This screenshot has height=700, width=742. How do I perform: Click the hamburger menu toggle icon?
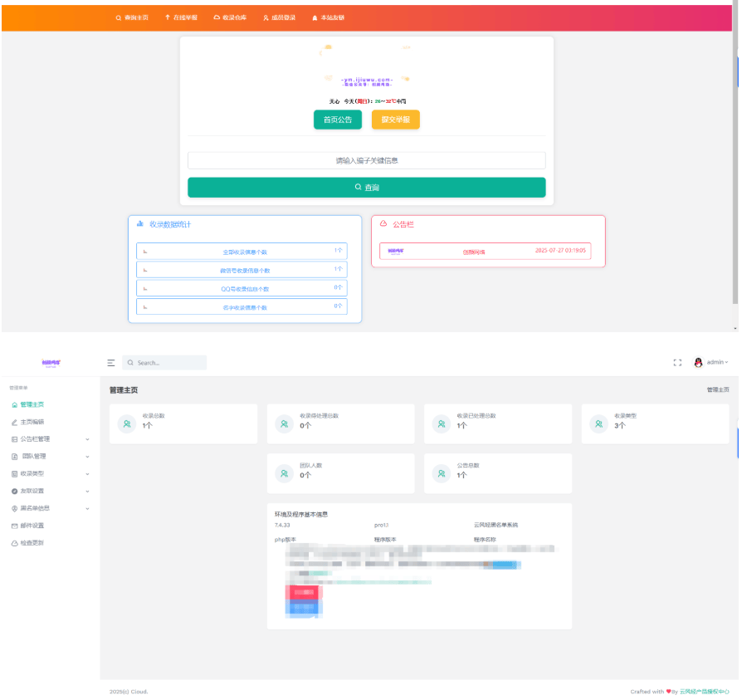pos(111,363)
